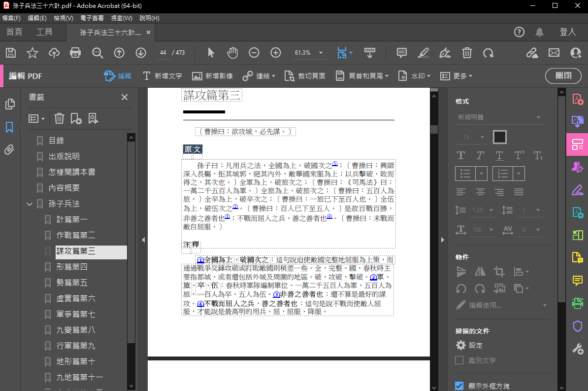
Task: Toggle bold text style
Action: click(x=461, y=155)
